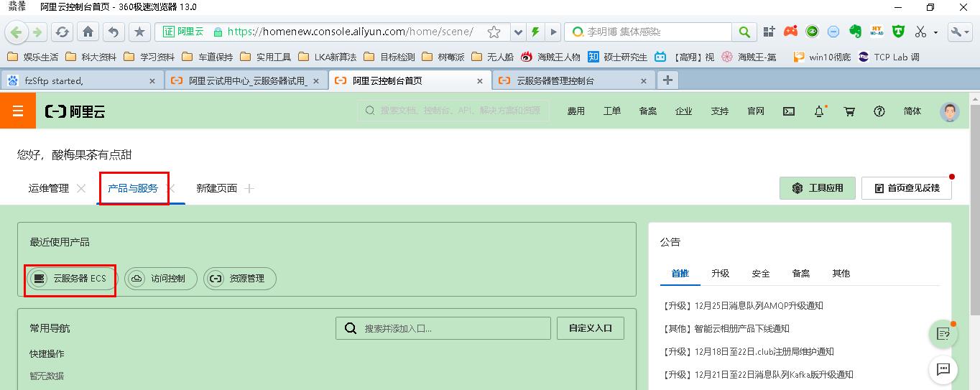Click the browser back arrow button

pos(17,32)
